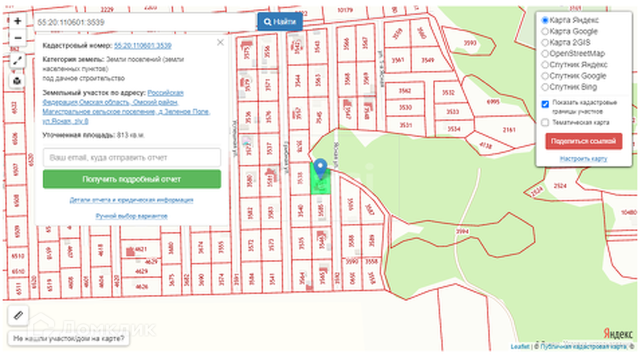
Task: Click parcel 10480 on the map
Action: click(629, 212)
